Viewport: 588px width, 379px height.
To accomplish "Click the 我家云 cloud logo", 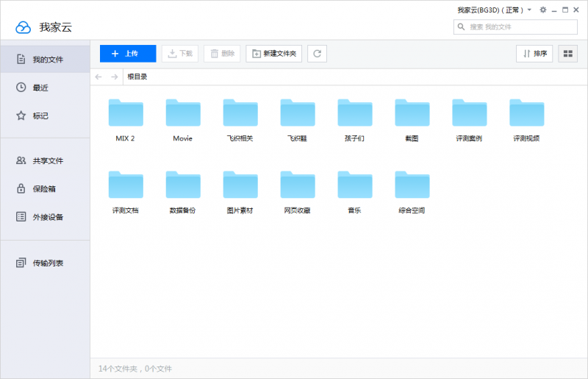I will click(24, 27).
